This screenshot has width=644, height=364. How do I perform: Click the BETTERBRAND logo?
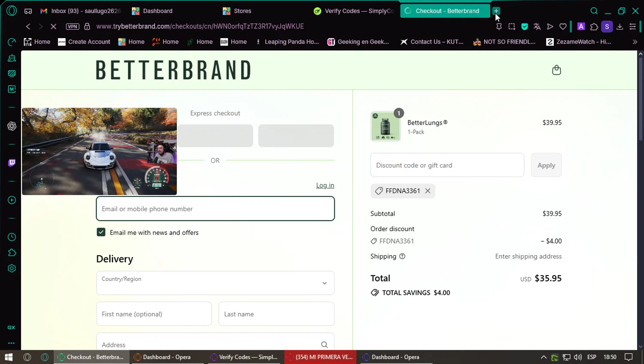(173, 70)
